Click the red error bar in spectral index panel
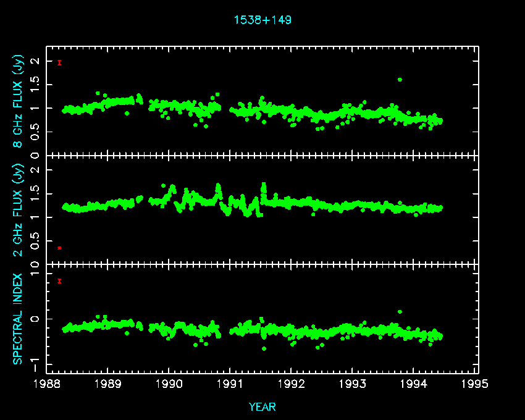 pos(59,281)
